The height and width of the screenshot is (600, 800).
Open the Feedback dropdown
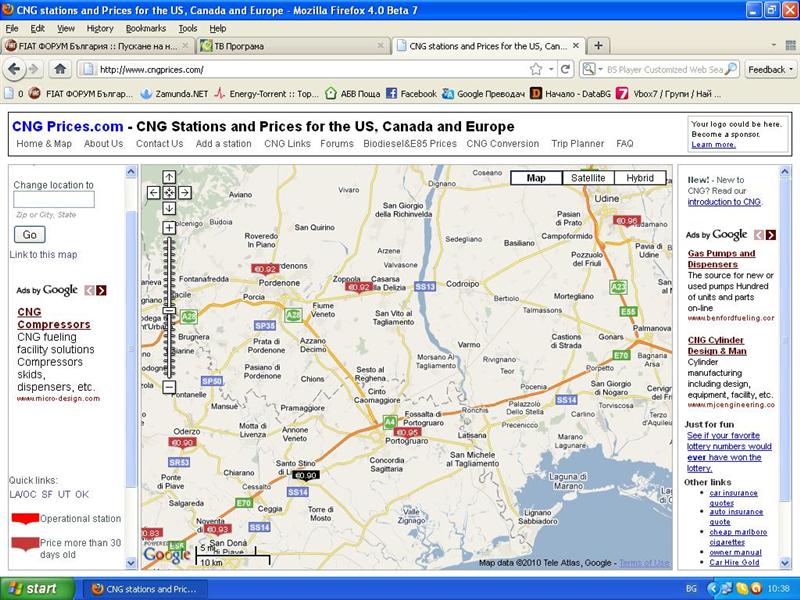(770, 69)
